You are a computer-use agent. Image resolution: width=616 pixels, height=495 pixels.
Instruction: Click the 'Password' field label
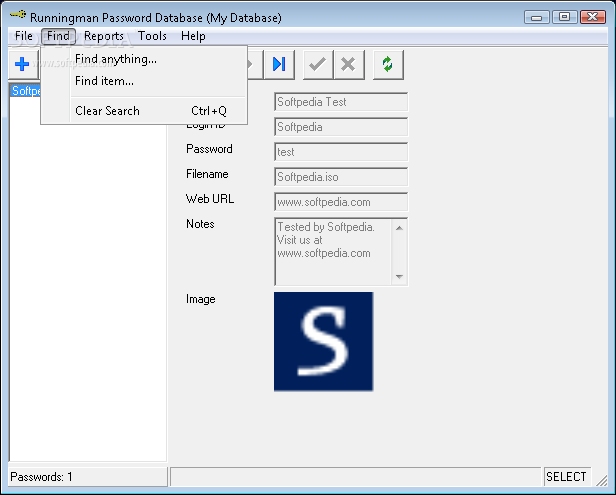point(209,149)
